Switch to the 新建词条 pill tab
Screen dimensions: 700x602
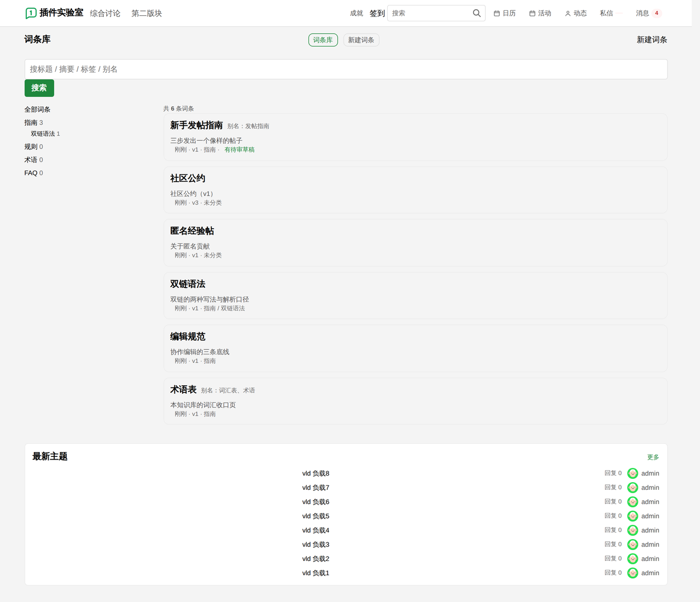(x=361, y=40)
